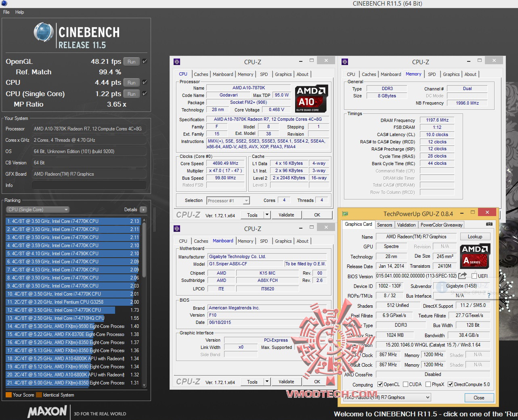This screenshot has height=420, width=518.
Task: Run the CPU (Single Core) benchmark
Action: point(132,94)
